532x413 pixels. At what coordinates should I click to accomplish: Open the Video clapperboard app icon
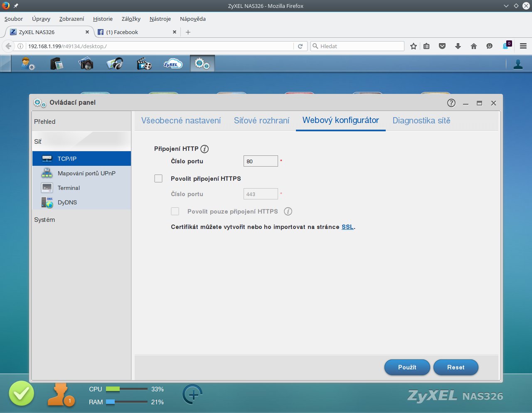tap(144, 64)
